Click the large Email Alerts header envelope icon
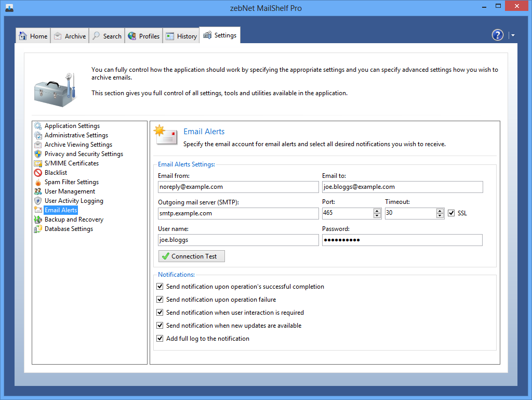The height and width of the screenshot is (400, 532). 166,135
